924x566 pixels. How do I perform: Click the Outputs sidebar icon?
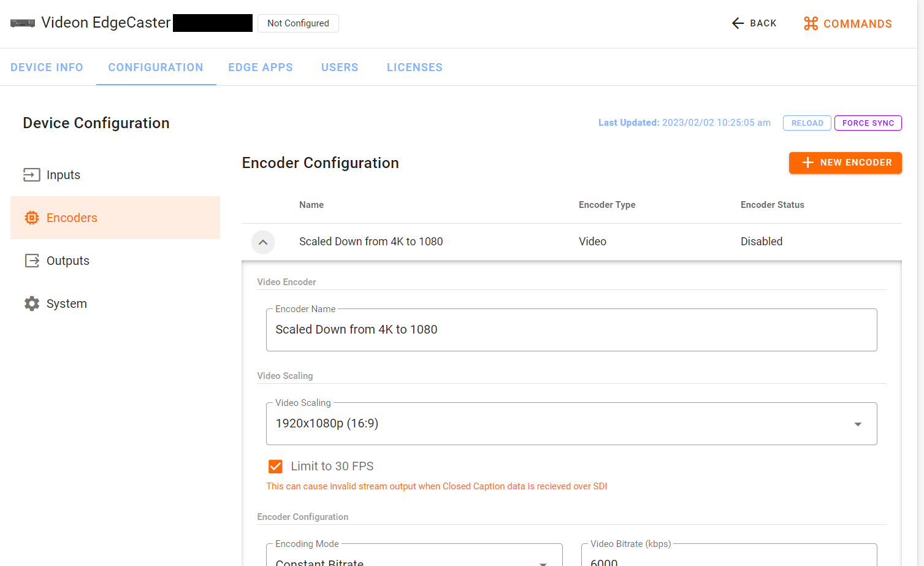tap(32, 261)
